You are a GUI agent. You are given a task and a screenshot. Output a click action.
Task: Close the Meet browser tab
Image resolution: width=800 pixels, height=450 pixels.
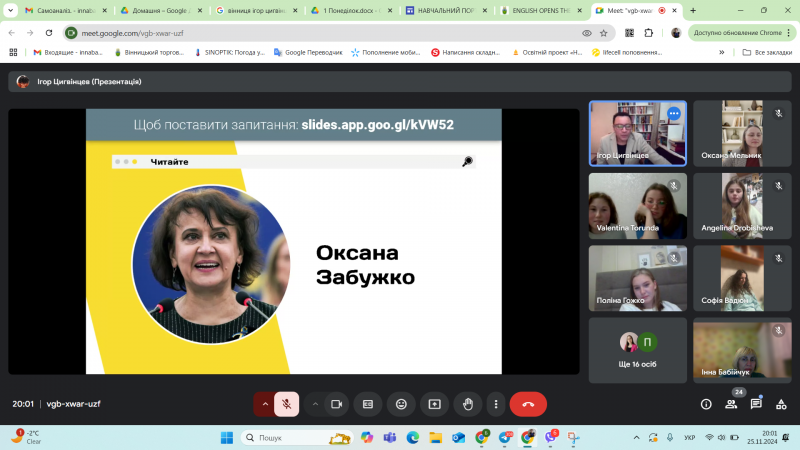click(674, 10)
